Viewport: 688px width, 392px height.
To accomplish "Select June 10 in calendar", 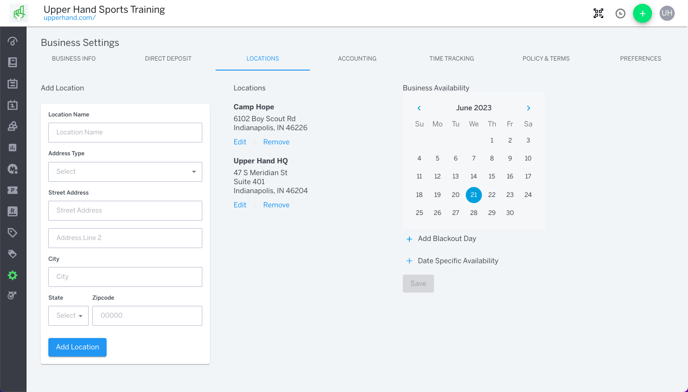I will (528, 158).
